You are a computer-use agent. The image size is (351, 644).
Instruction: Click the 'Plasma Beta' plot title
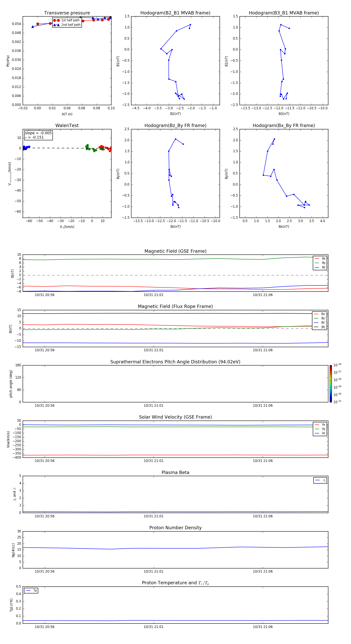click(x=175, y=472)
